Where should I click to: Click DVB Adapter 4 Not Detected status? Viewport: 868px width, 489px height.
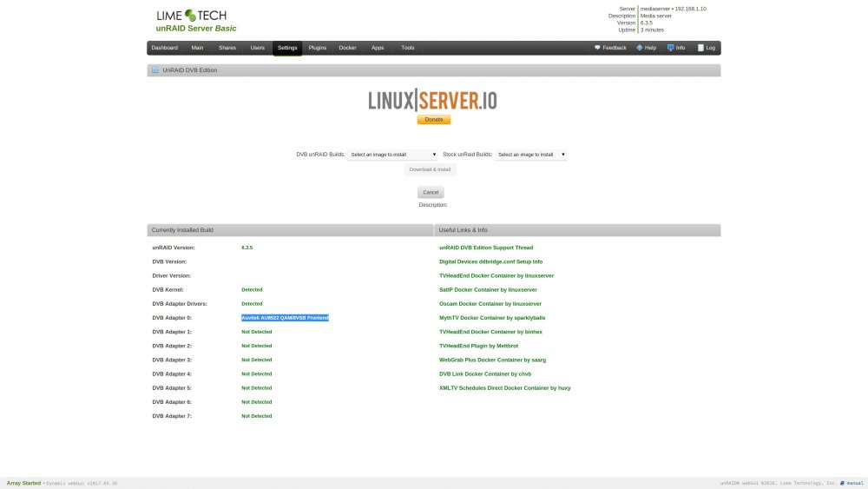(x=256, y=373)
